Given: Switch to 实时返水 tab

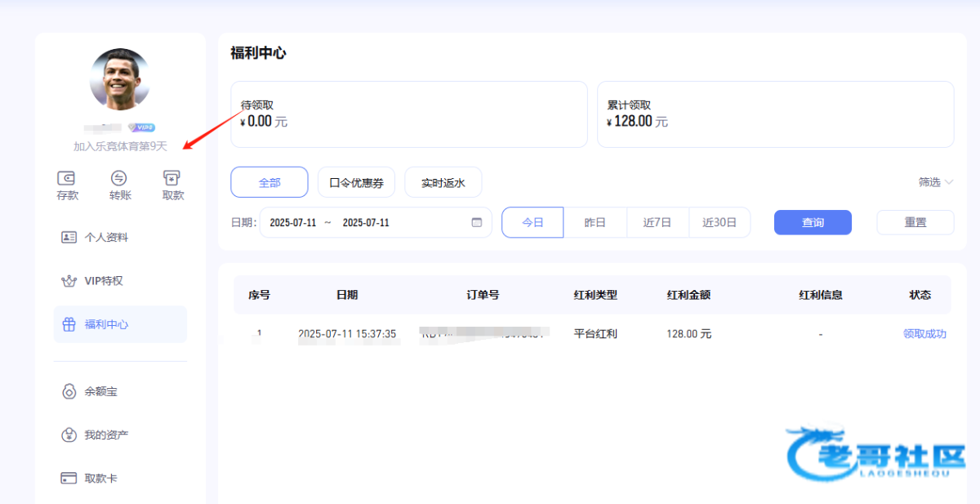Looking at the screenshot, I should (443, 182).
